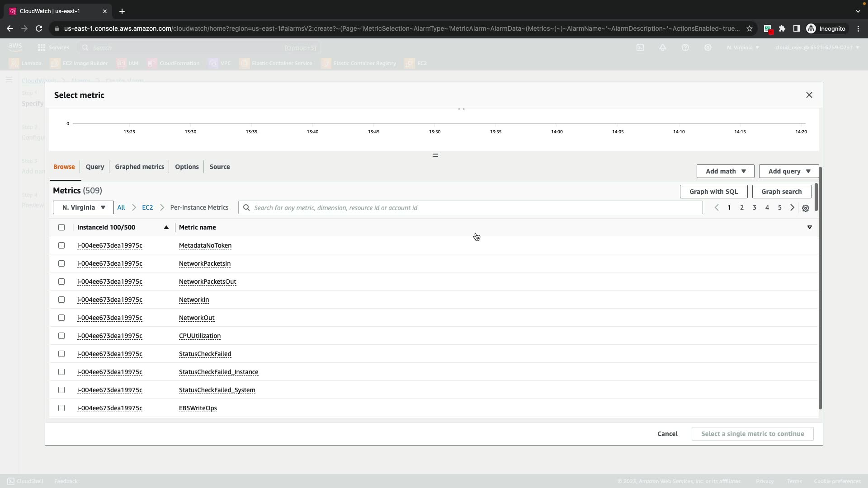Toggle the select-all metrics checkbox
The width and height of the screenshot is (868, 488).
coord(61,227)
